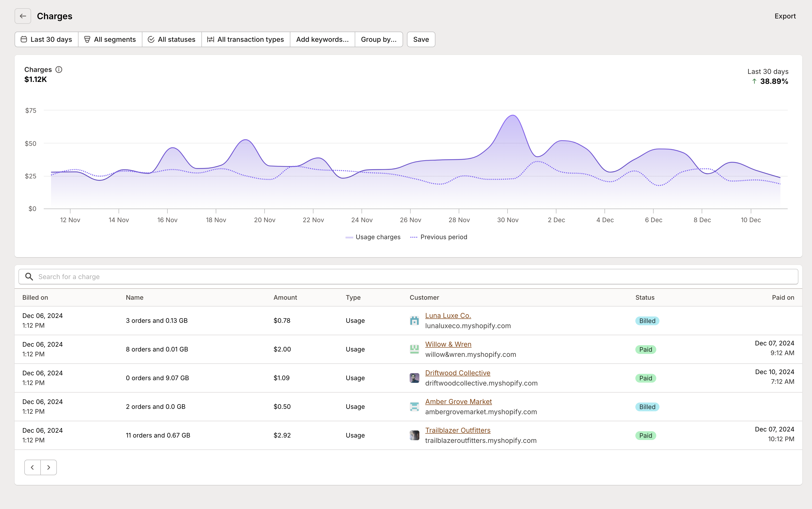
Task: Go to the previous page of charges
Action: 32,467
